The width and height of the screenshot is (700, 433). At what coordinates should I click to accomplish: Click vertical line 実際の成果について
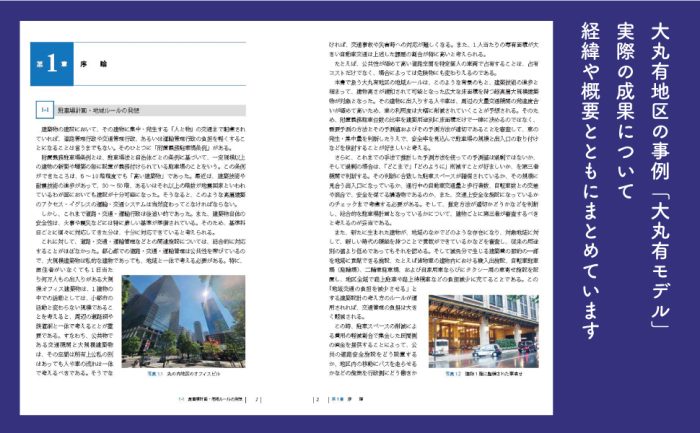click(625, 110)
